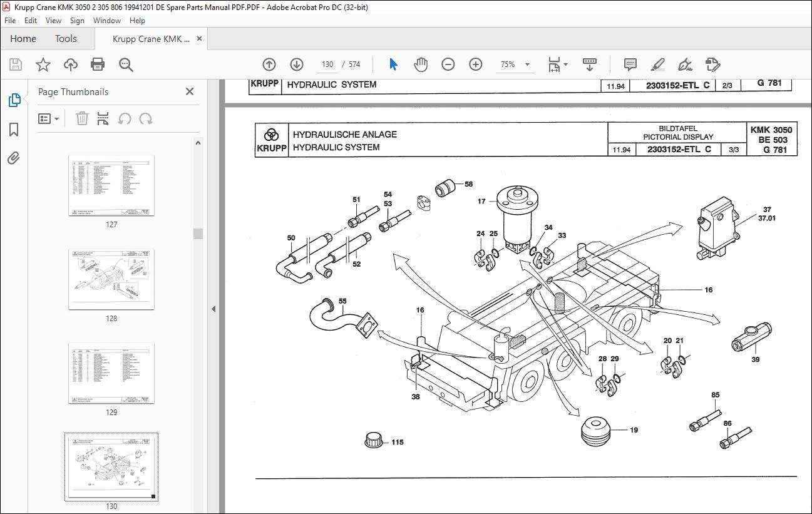Image resolution: width=812 pixels, height=514 pixels.
Task: Add a comment sticky note
Action: click(x=630, y=64)
